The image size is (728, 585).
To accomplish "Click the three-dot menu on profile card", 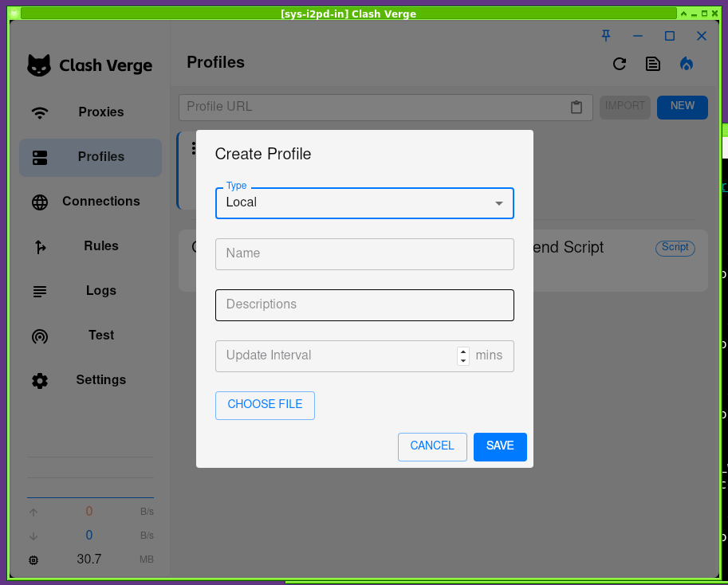I will 194,148.
